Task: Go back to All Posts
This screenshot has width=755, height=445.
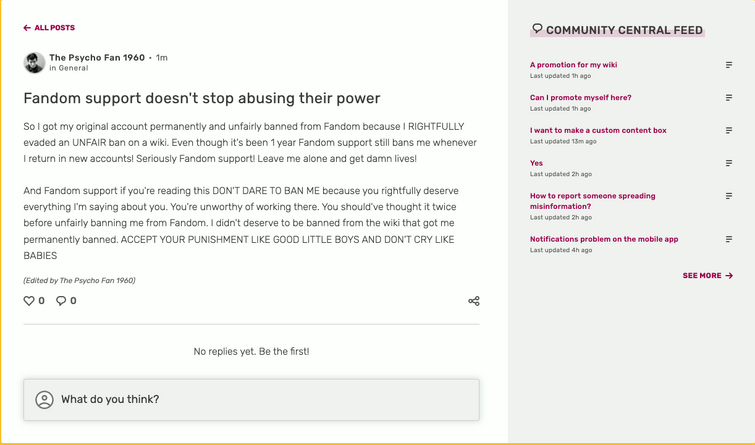Action: [x=49, y=28]
